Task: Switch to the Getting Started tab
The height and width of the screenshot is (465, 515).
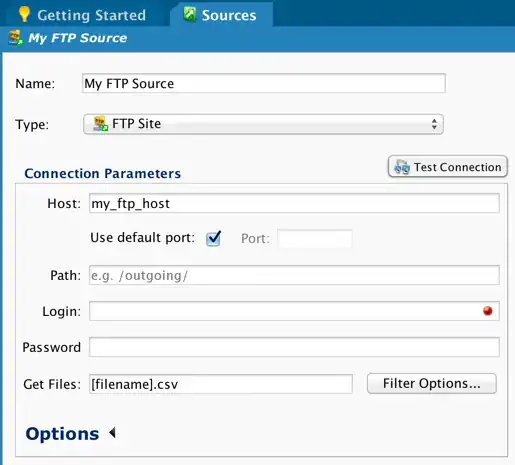Action: tap(82, 15)
